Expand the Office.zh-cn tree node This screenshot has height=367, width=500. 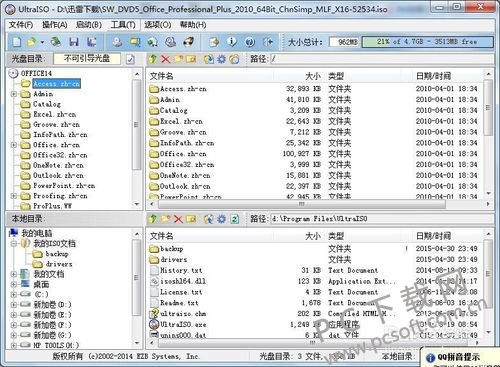[14, 145]
